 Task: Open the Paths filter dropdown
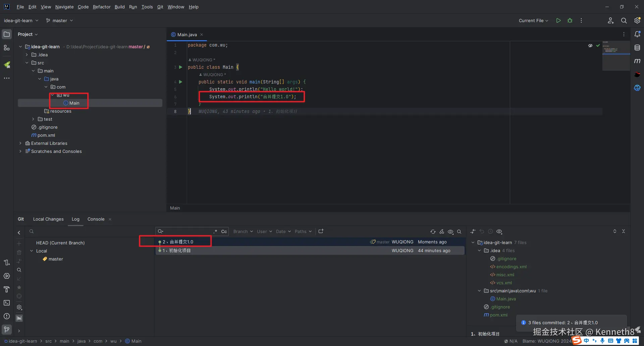coord(303,231)
